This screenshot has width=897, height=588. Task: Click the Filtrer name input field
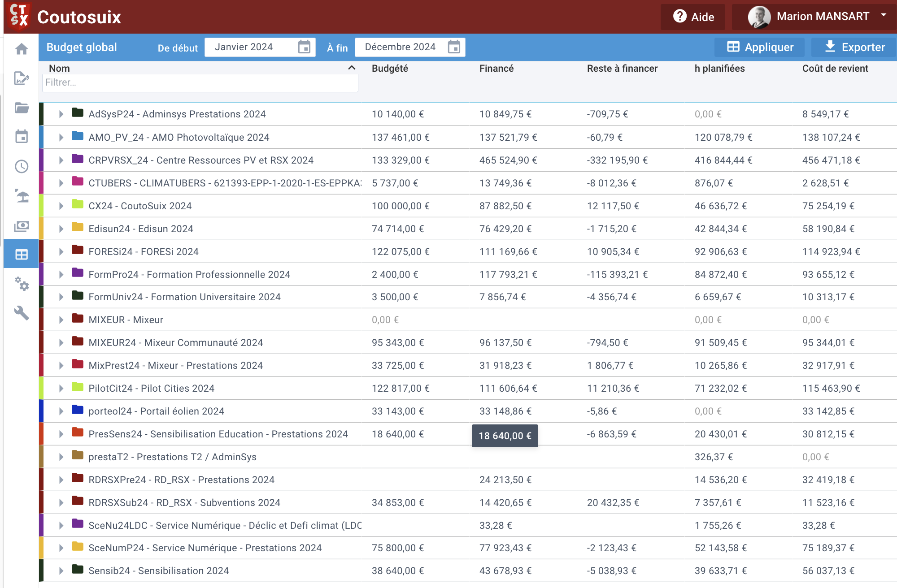(200, 82)
